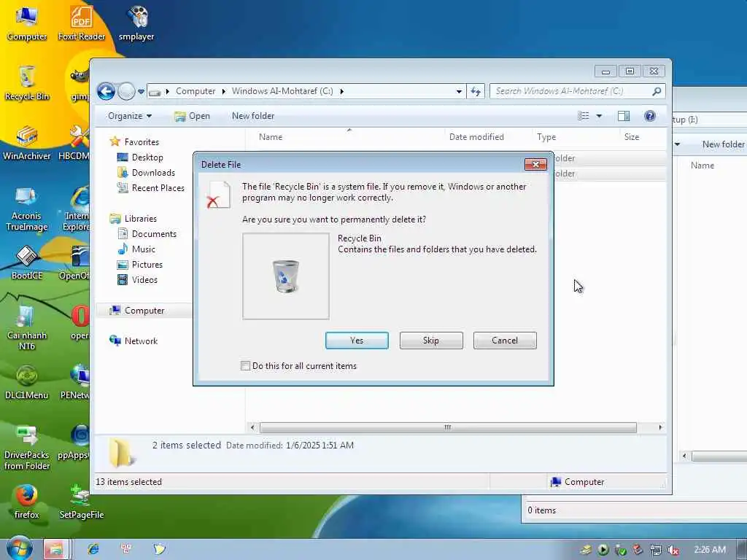The image size is (747, 560).
Task: Click the Explorer horizontal scrollbar thumb
Action: pyautogui.click(x=448, y=427)
